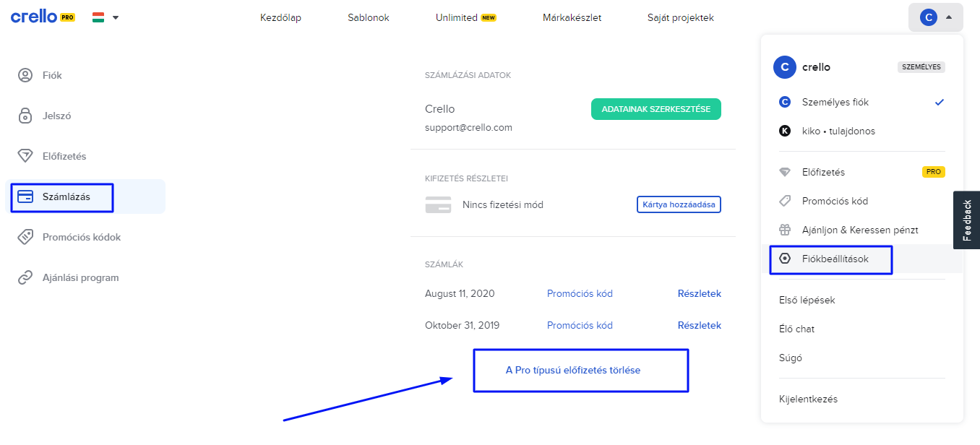Viewport: 980px width, 445px height.
Task: Click the August 11, 2020 date text
Action: (460, 293)
